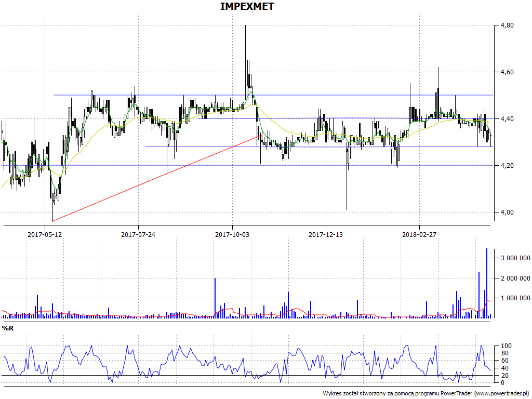Click the 100 level on %R axis
Viewport: 532px width, 399px height.
point(506,346)
